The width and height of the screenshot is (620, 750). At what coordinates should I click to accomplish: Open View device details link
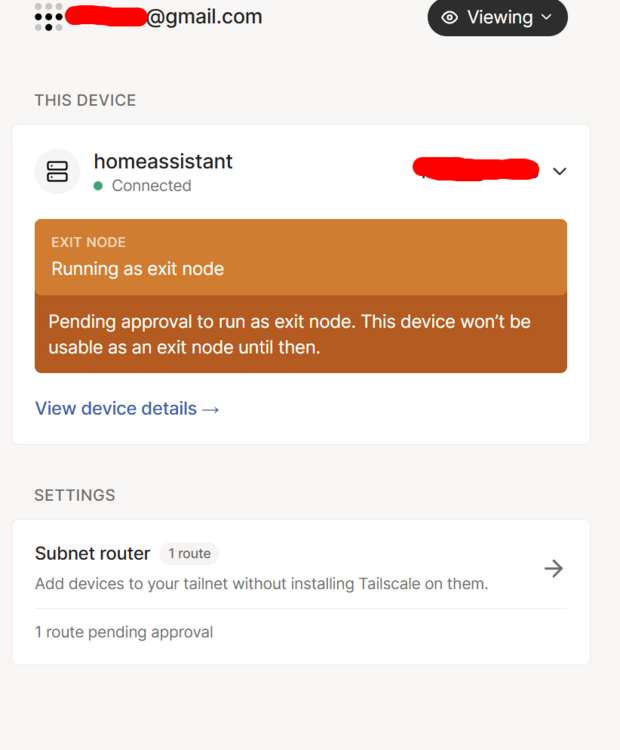[127, 408]
